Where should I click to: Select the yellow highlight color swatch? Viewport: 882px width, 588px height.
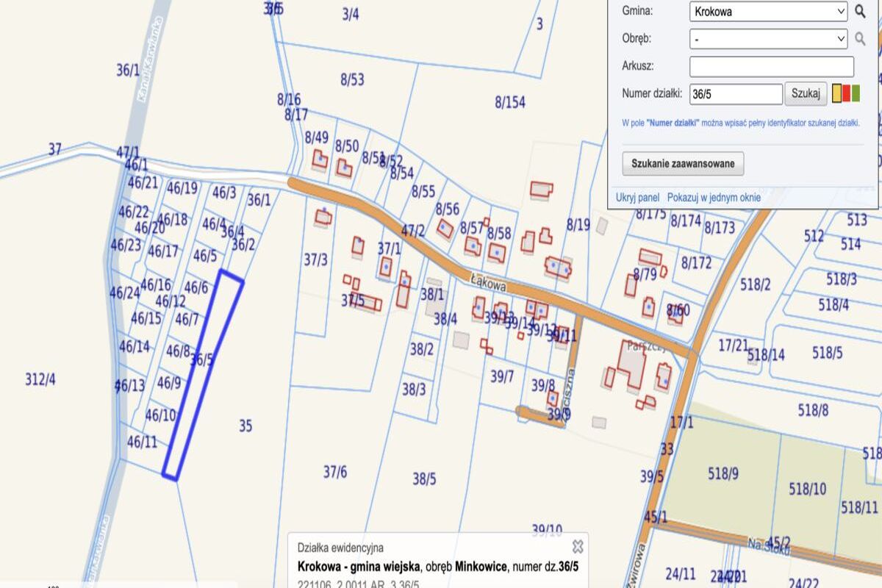coord(837,93)
